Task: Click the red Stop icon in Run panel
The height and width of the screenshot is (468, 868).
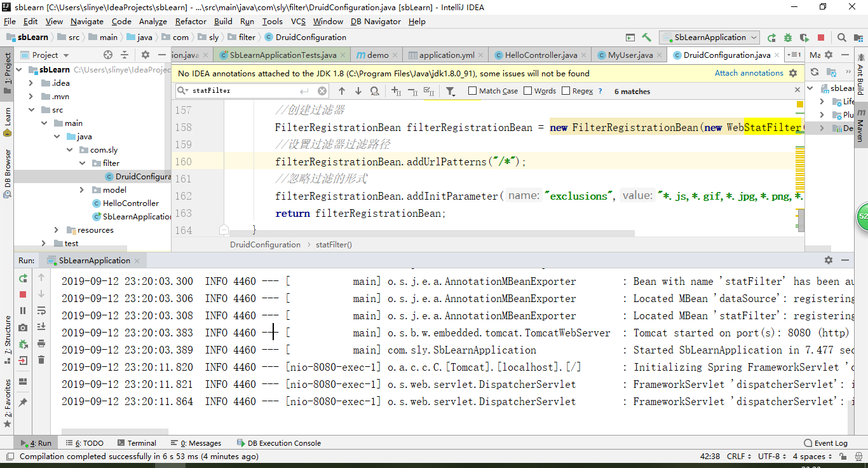Action: (23, 294)
